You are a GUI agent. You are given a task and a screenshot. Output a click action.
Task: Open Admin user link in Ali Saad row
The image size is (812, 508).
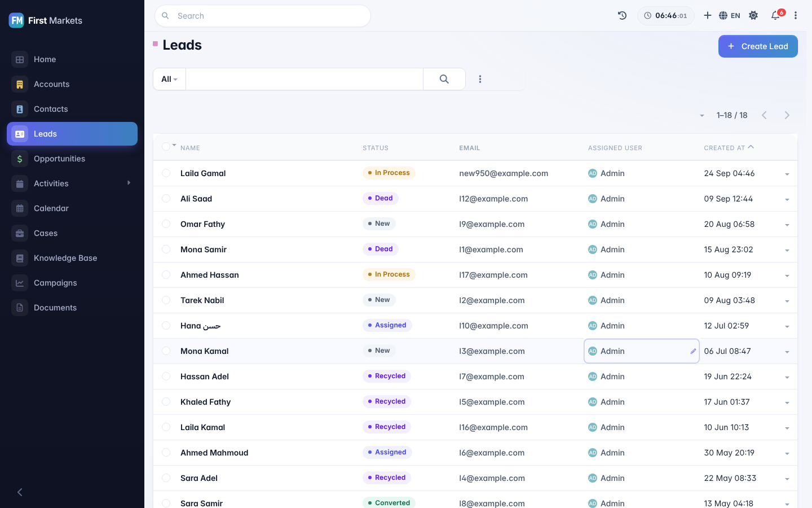coord(612,199)
